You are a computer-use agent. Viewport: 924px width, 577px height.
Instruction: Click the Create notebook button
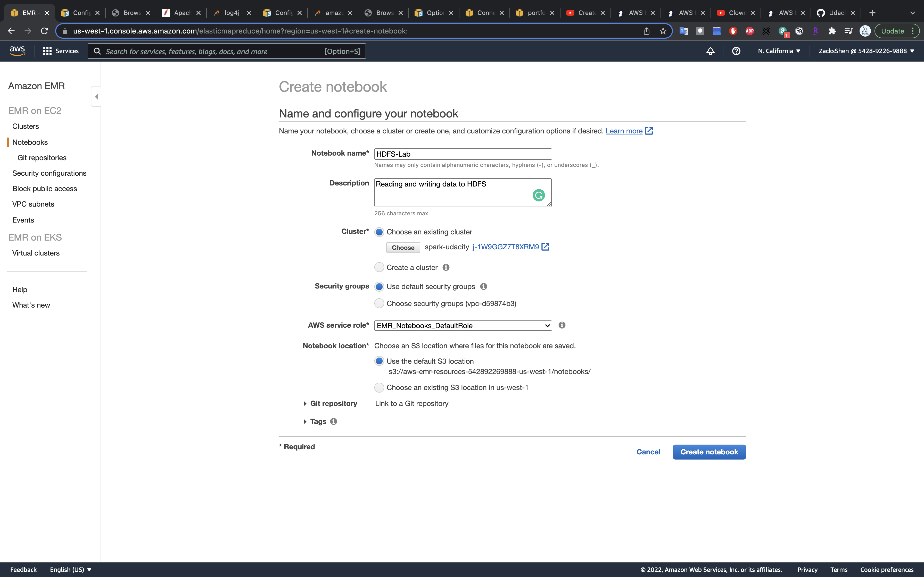[709, 452]
